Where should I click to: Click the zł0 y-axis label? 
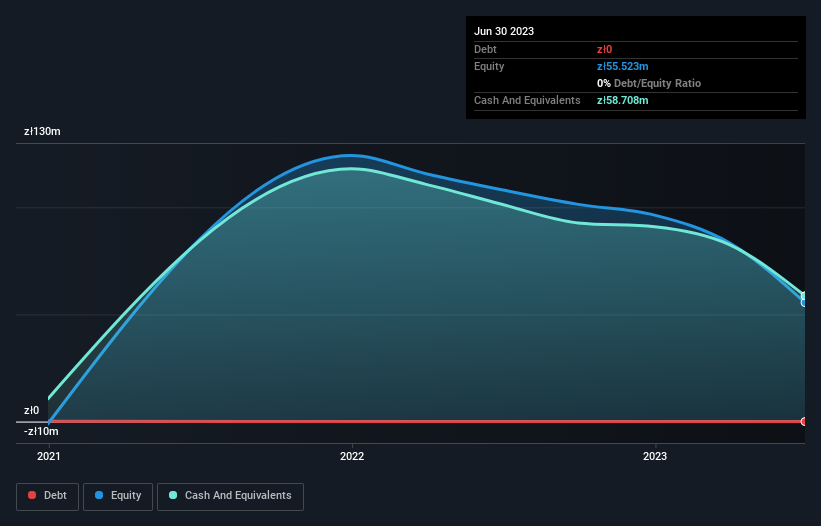point(31,410)
